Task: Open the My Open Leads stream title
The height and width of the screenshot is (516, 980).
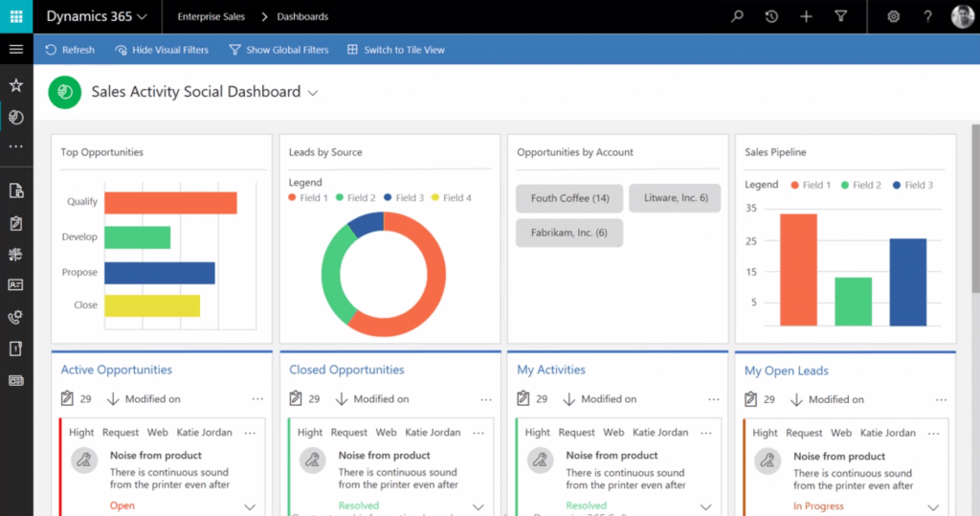Action: (x=787, y=370)
